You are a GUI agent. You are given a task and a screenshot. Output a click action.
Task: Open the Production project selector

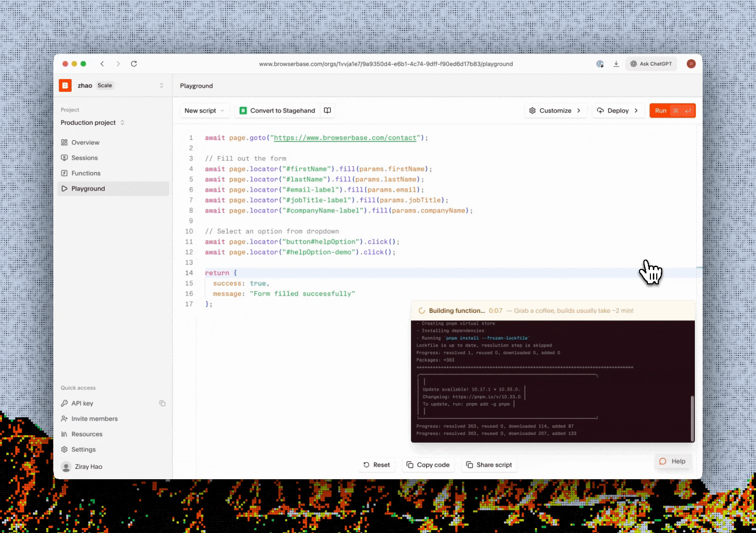tap(92, 122)
